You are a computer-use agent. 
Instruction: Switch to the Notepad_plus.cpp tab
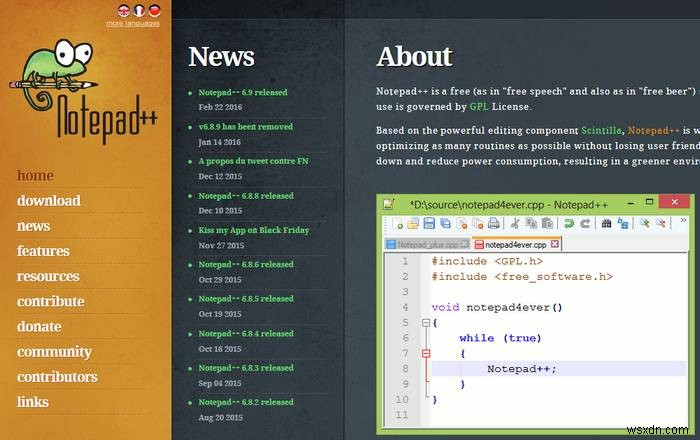point(428,245)
